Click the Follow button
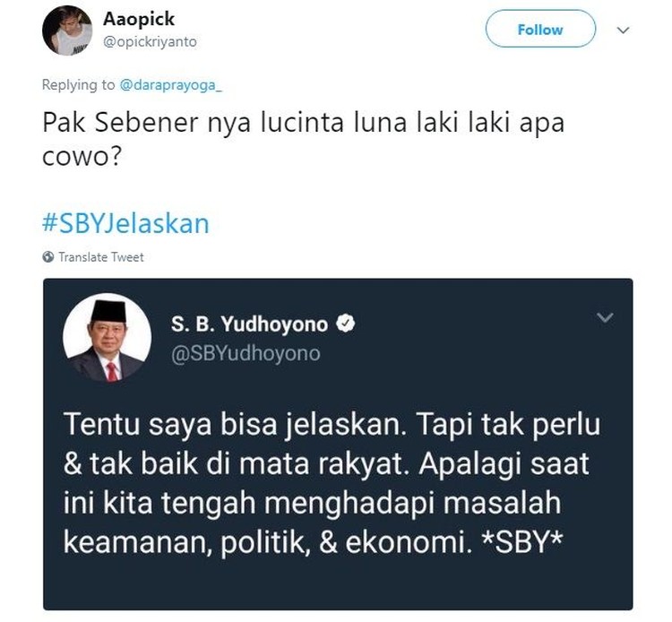 540,30
